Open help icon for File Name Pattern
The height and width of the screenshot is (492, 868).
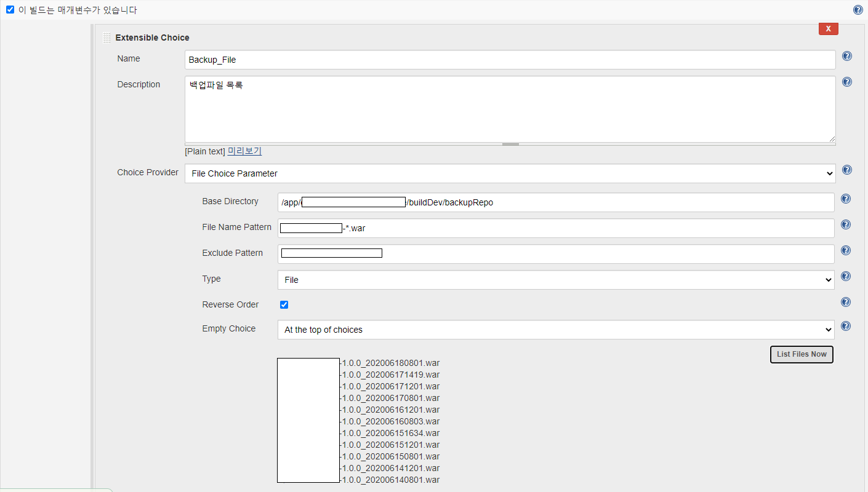(846, 224)
